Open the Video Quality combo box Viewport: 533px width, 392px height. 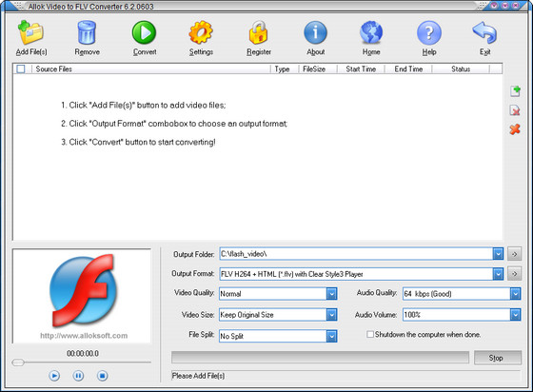(x=331, y=294)
